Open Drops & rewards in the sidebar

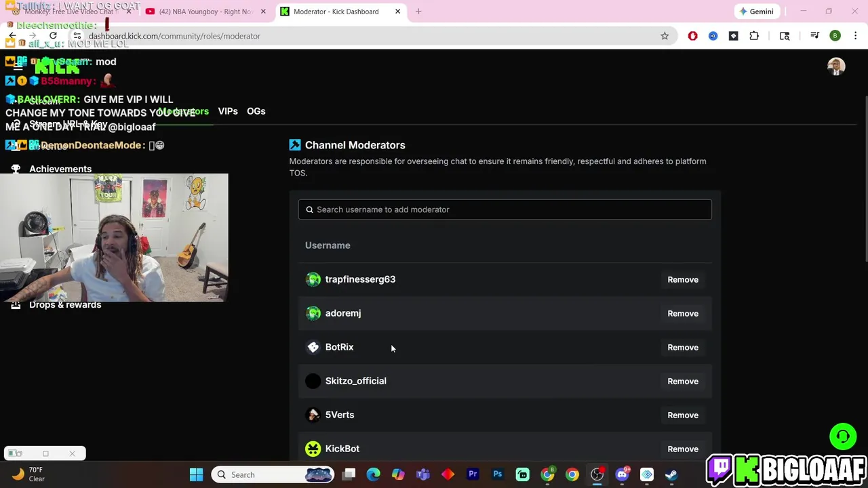tap(65, 305)
